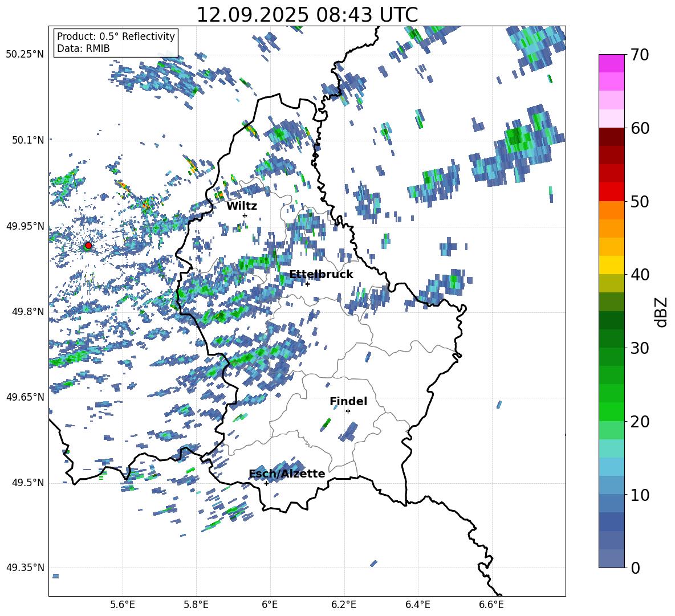
Task: Click the Wiltz city label
Action: [x=242, y=206]
